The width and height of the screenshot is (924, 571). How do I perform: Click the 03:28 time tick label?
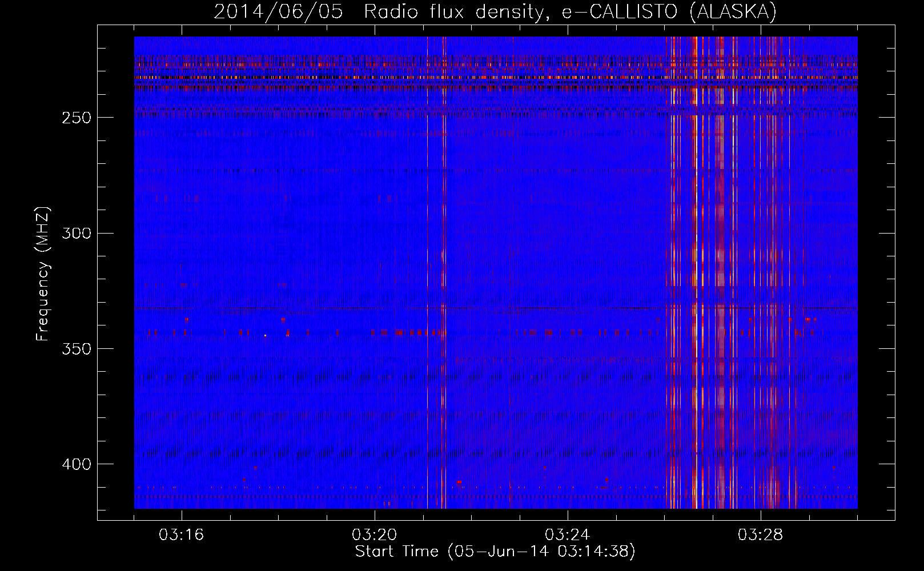[761, 535]
